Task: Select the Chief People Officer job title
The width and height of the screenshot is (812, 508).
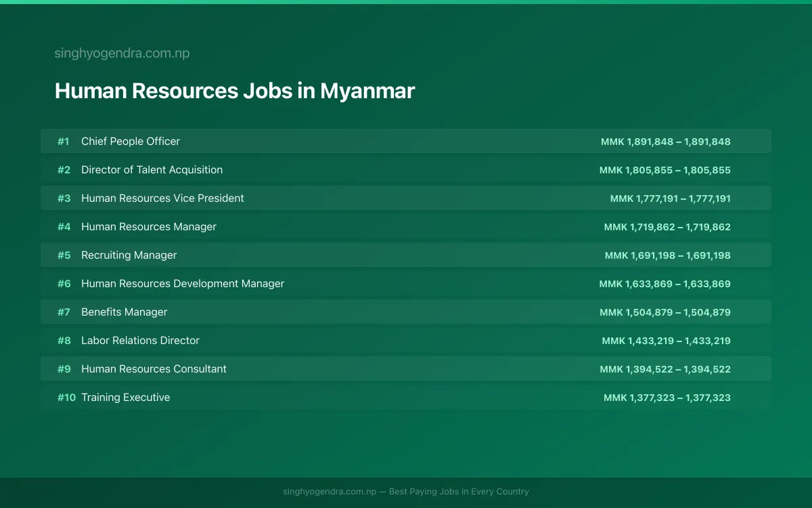Action: pyautogui.click(x=131, y=142)
